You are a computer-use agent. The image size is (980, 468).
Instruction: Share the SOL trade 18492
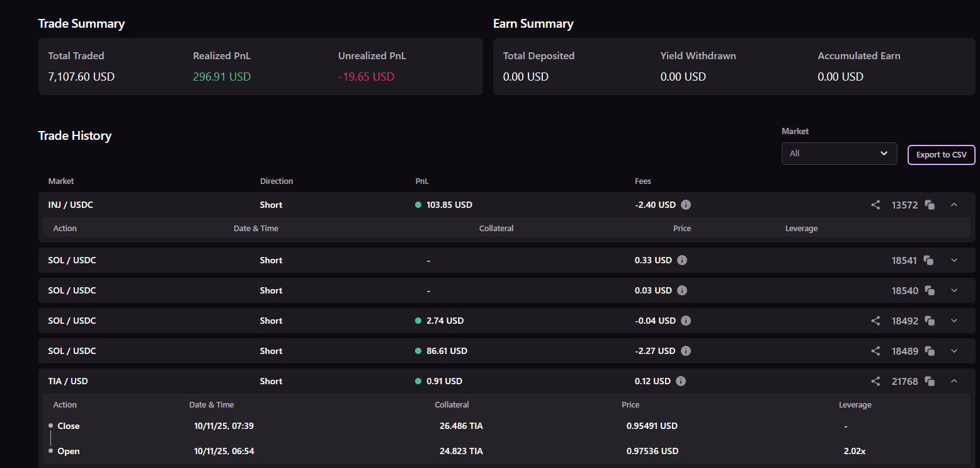pos(875,321)
